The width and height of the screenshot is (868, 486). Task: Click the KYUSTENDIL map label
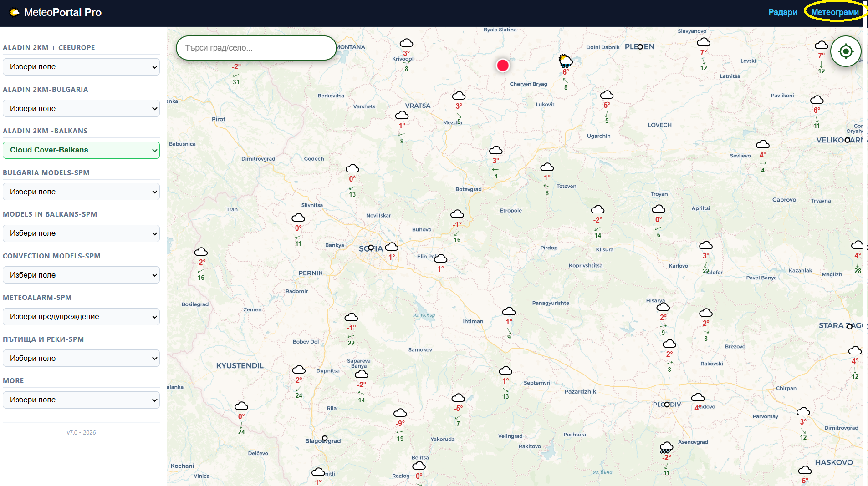pyautogui.click(x=240, y=366)
